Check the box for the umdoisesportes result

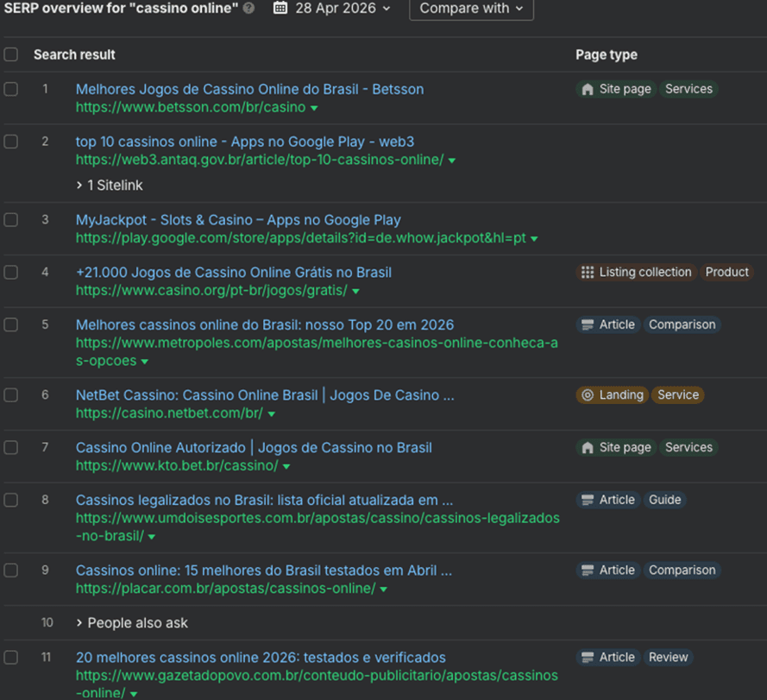(x=10, y=500)
